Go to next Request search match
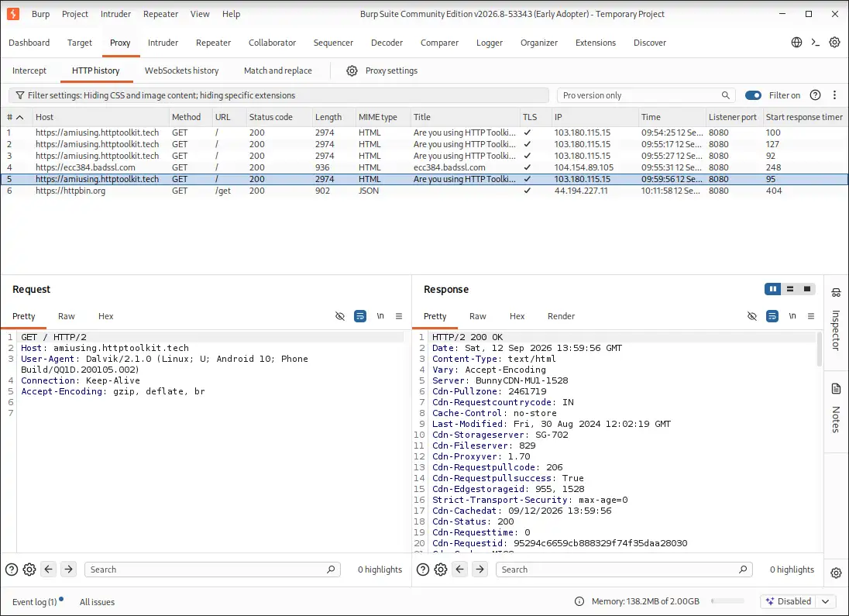The height and width of the screenshot is (616, 849). tap(68, 570)
